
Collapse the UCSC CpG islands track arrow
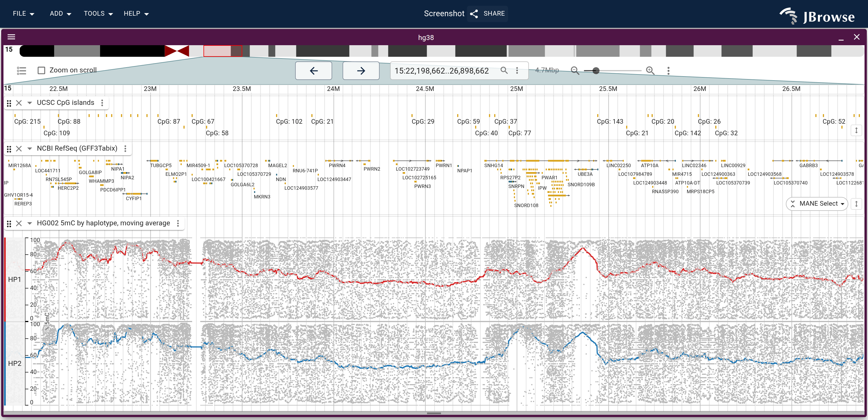pos(30,103)
